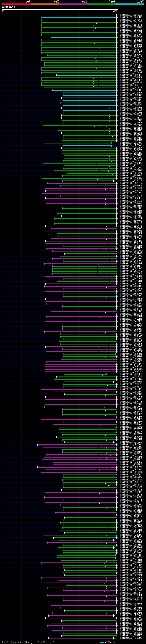Select the label UniRef100_Q10PM6
Viewport: 146px width, 644px height.
[x=131, y=67]
